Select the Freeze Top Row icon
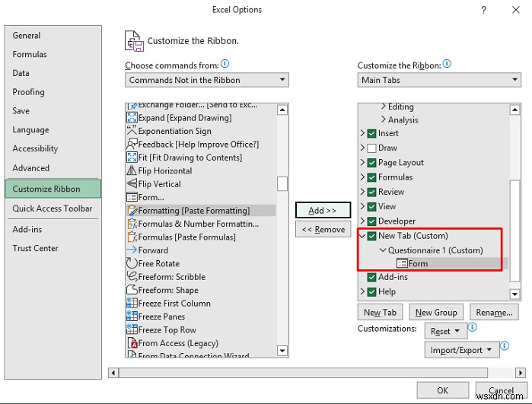The image size is (532, 404). click(x=132, y=329)
